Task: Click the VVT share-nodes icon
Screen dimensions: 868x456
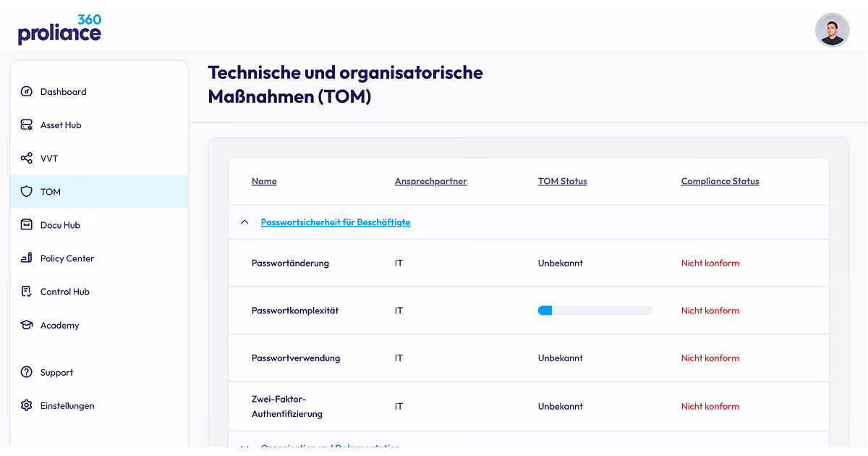Action: coord(27,159)
